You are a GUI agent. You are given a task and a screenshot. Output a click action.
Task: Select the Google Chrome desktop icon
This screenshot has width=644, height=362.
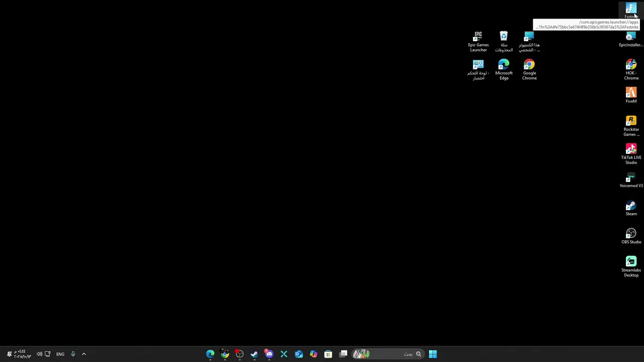[529, 70]
